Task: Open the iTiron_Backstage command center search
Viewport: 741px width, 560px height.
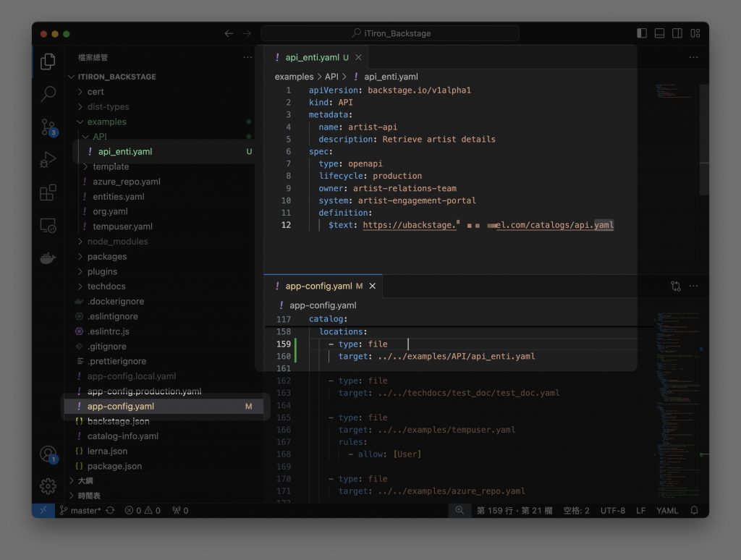Action: (x=390, y=33)
